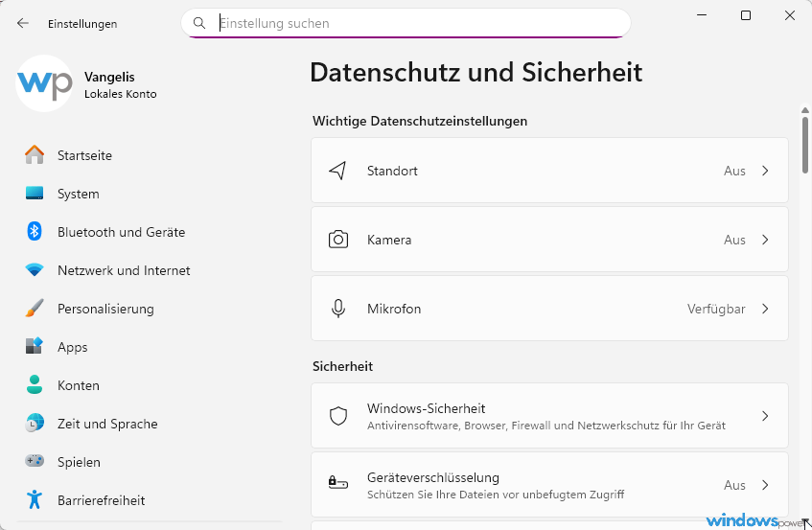This screenshot has height=530, width=812.
Task: Click the Konten person icon
Action: [x=35, y=384]
